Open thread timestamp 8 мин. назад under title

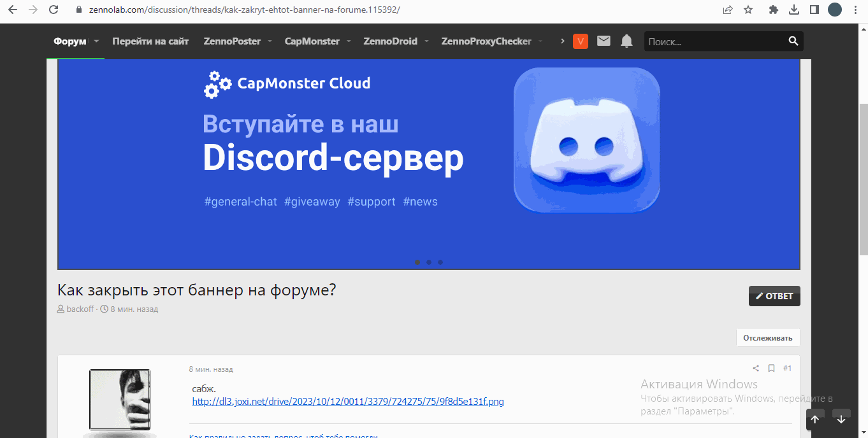coord(134,309)
